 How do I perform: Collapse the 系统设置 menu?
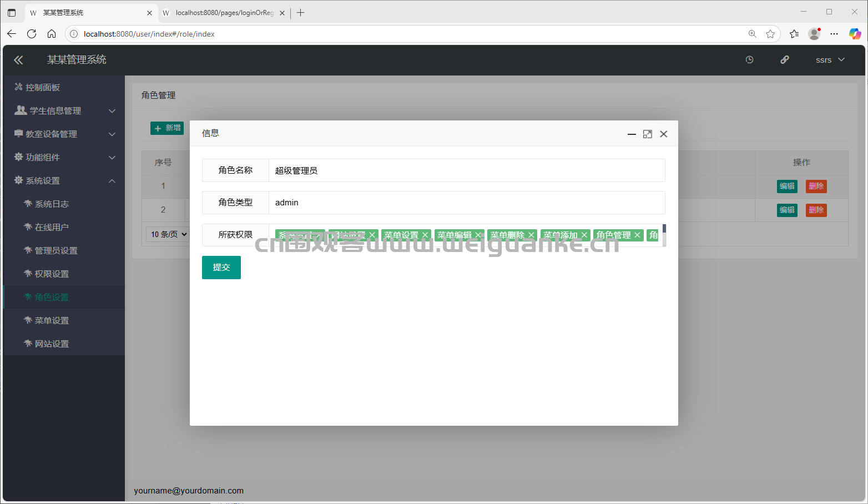click(64, 180)
